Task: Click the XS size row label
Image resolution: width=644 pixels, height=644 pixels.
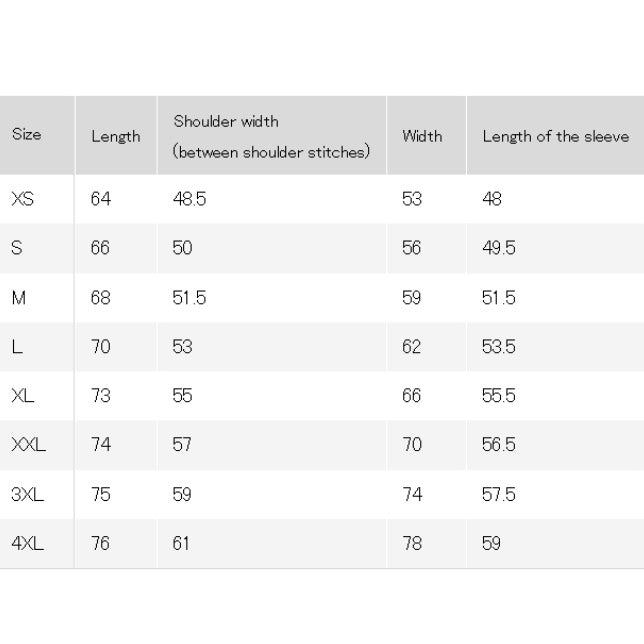Action: point(23,199)
